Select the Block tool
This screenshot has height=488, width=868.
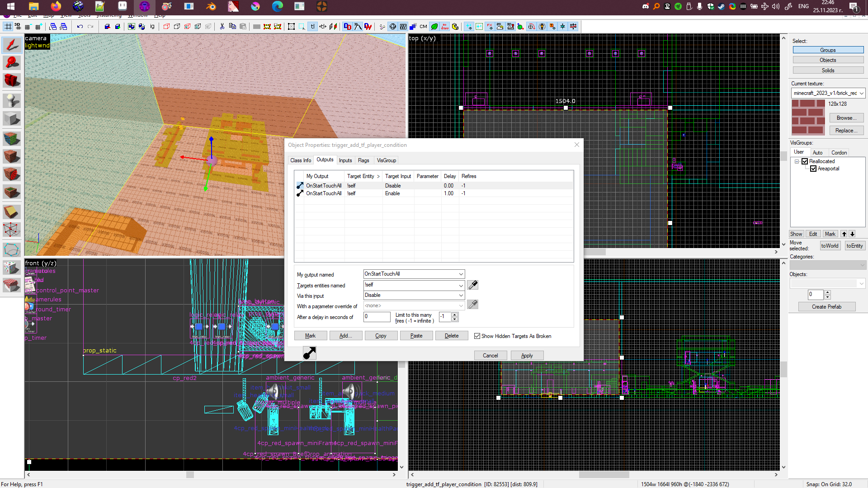point(12,119)
